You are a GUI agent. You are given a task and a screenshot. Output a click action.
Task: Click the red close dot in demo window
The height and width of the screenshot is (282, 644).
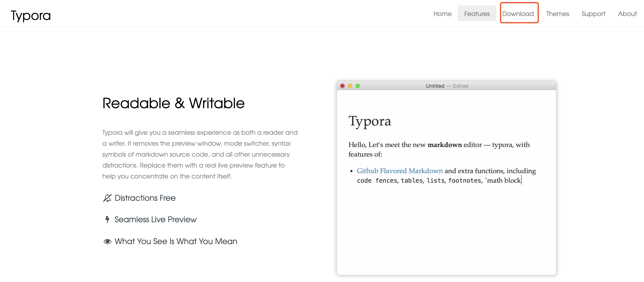click(x=342, y=86)
